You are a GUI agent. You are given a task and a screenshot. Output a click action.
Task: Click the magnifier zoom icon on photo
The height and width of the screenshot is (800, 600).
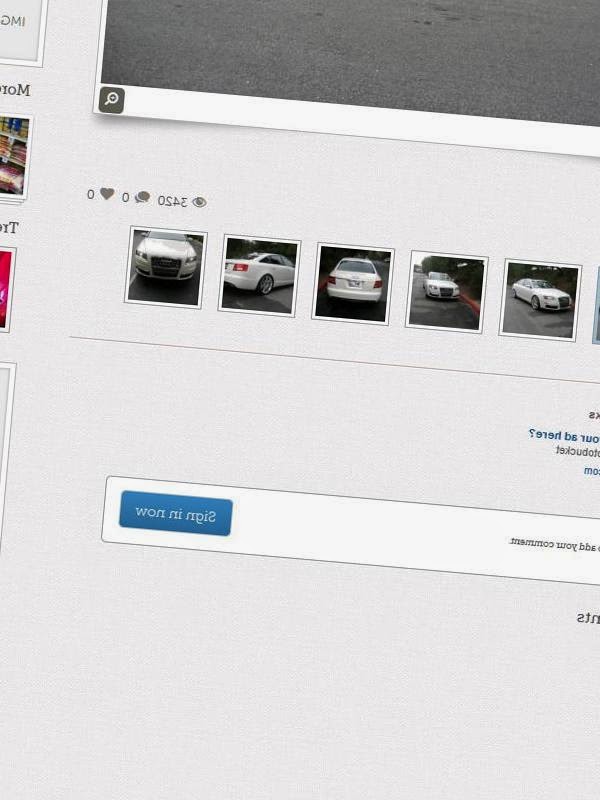click(x=111, y=99)
